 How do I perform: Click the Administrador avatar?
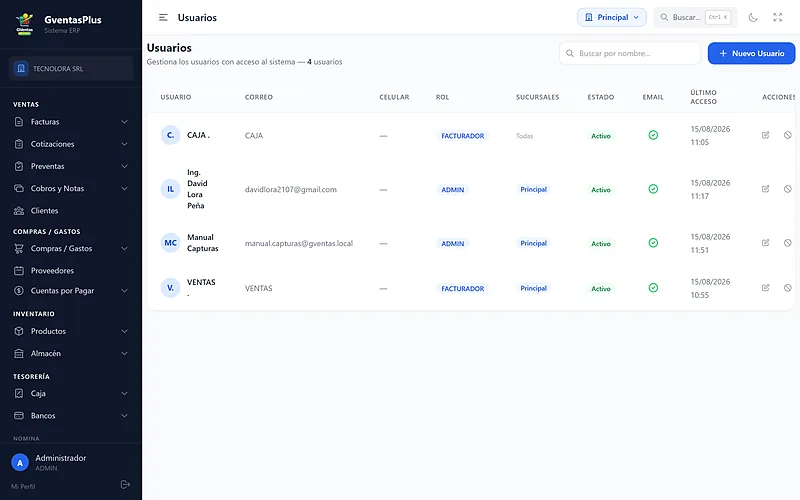click(20, 463)
